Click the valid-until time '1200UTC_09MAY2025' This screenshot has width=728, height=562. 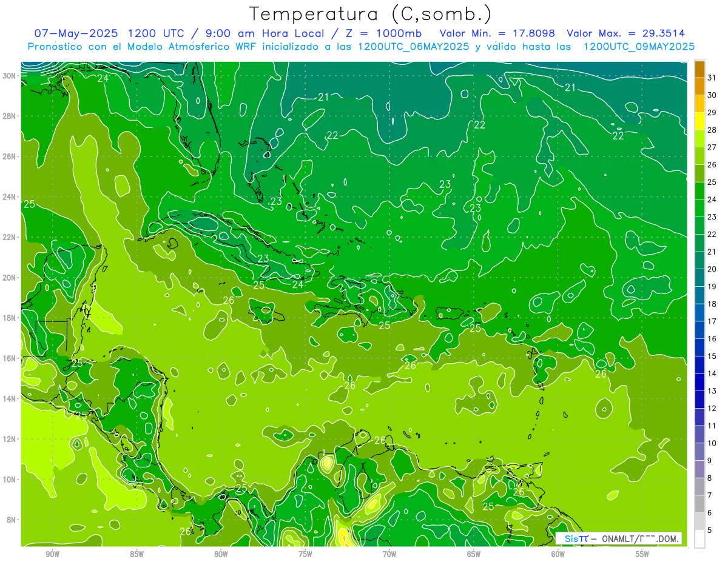pos(639,47)
